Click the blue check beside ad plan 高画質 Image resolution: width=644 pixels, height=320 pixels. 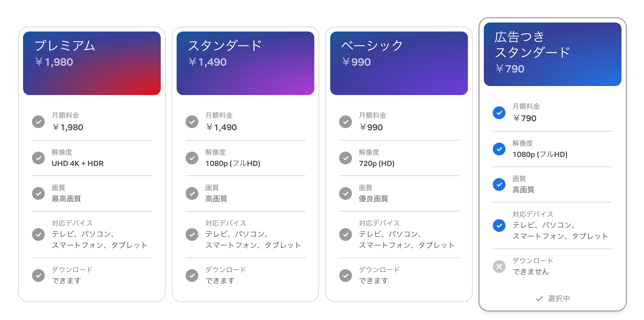[x=499, y=184]
